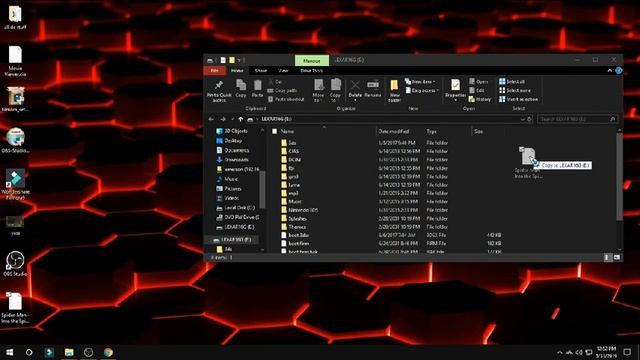Sort by the Date modified column

tap(393, 131)
